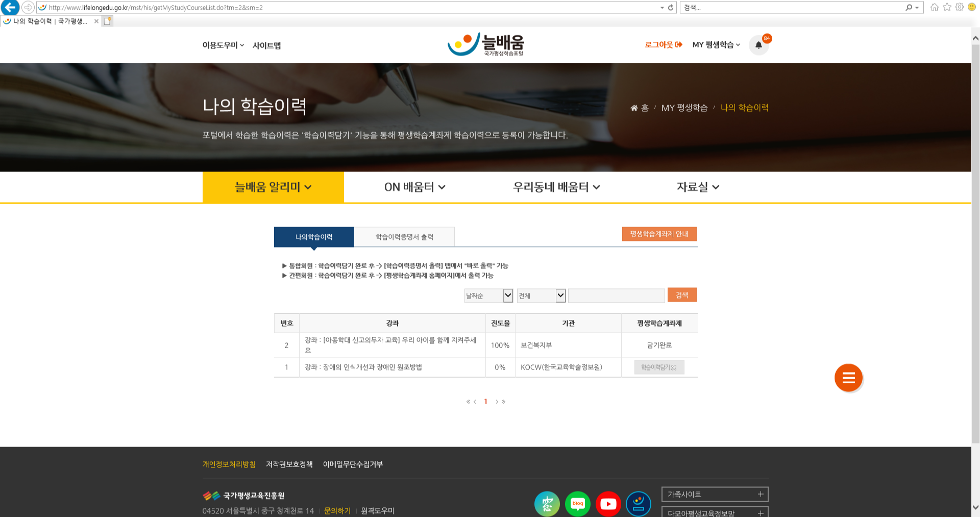Image resolution: width=980 pixels, height=517 pixels.
Task: Expand the 자료실 menu
Action: [x=698, y=187]
